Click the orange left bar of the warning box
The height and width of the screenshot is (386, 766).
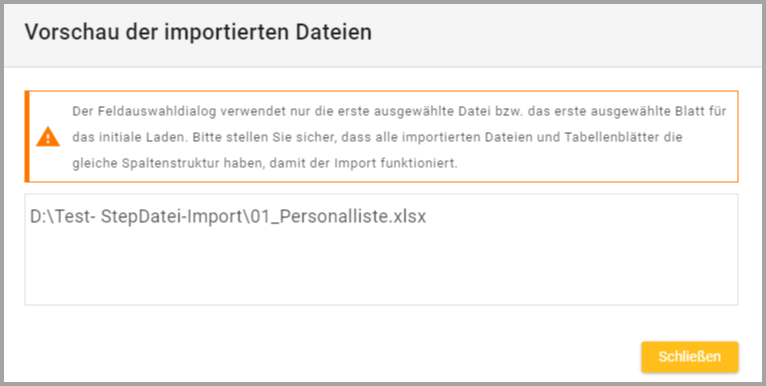pyautogui.click(x=27, y=136)
